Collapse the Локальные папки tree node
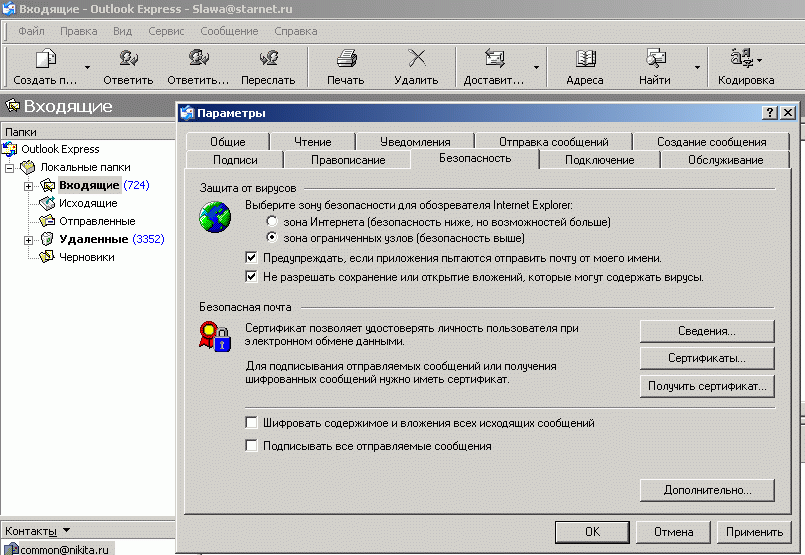805x555 pixels. (9, 168)
